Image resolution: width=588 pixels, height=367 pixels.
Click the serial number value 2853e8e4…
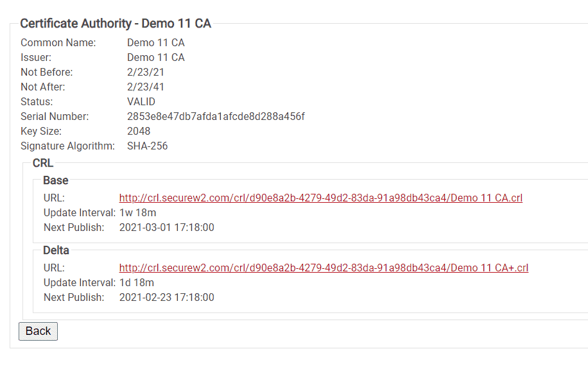(x=216, y=116)
